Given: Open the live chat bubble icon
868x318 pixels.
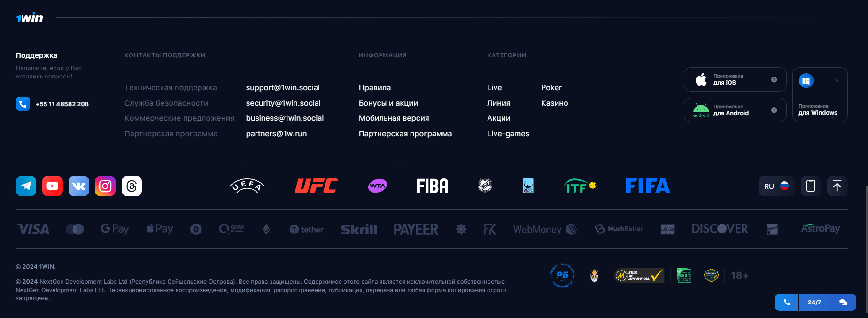Looking at the screenshot, I should [x=843, y=302].
